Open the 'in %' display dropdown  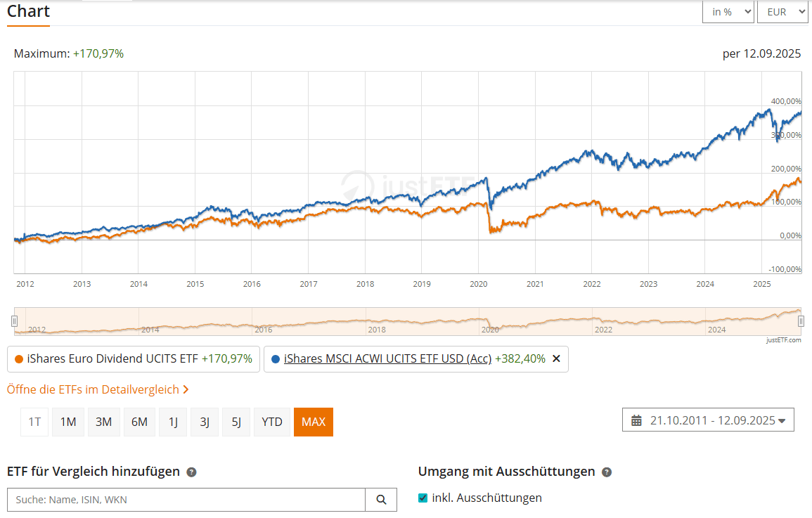point(728,12)
